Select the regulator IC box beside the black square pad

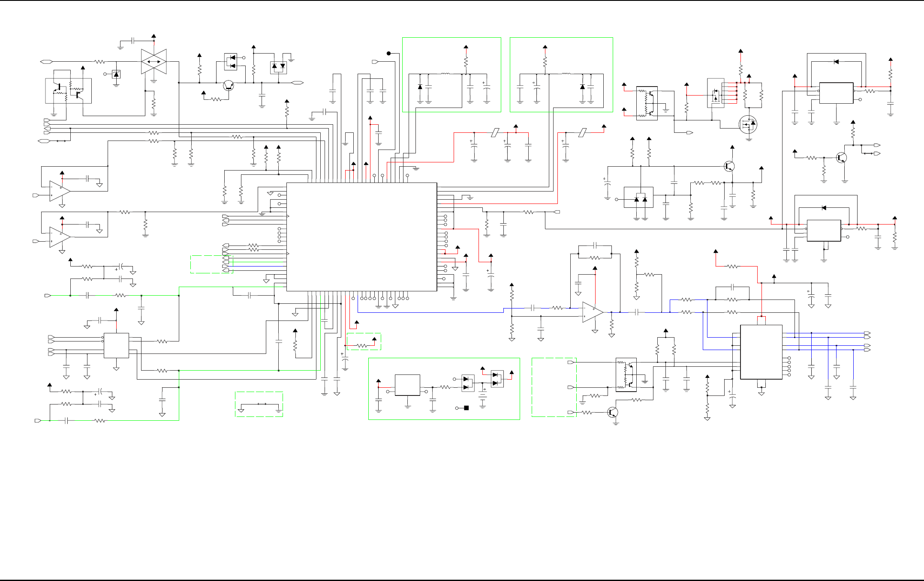(x=407, y=385)
